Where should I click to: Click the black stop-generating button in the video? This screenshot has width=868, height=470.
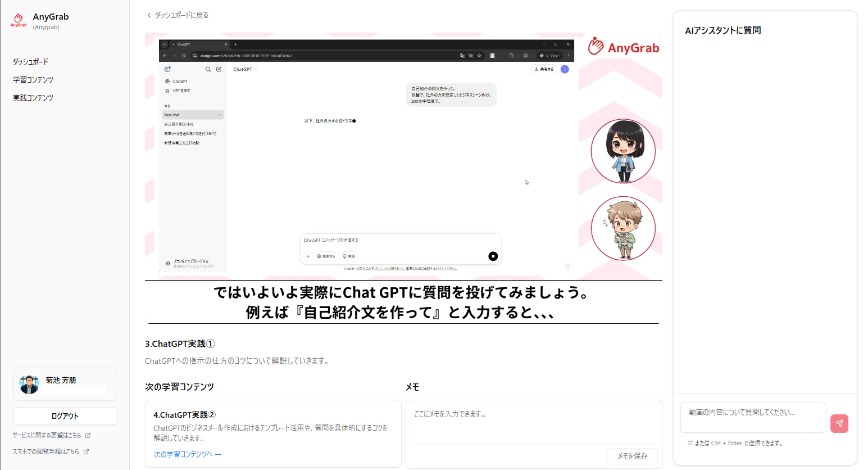point(493,256)
